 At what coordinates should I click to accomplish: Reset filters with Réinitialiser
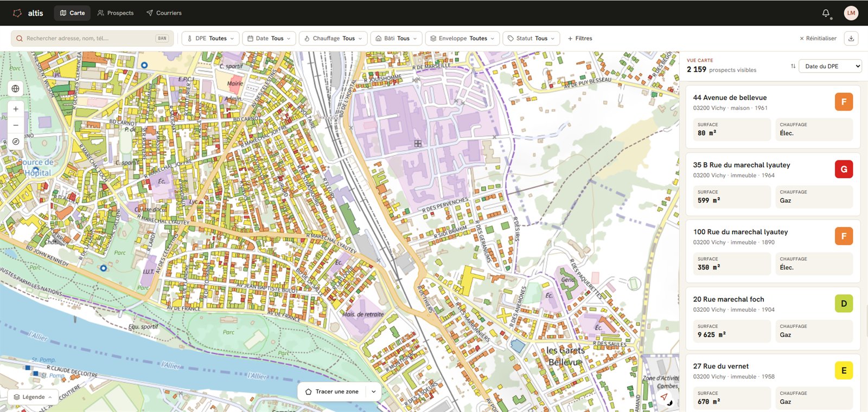[x=818, y=38]
